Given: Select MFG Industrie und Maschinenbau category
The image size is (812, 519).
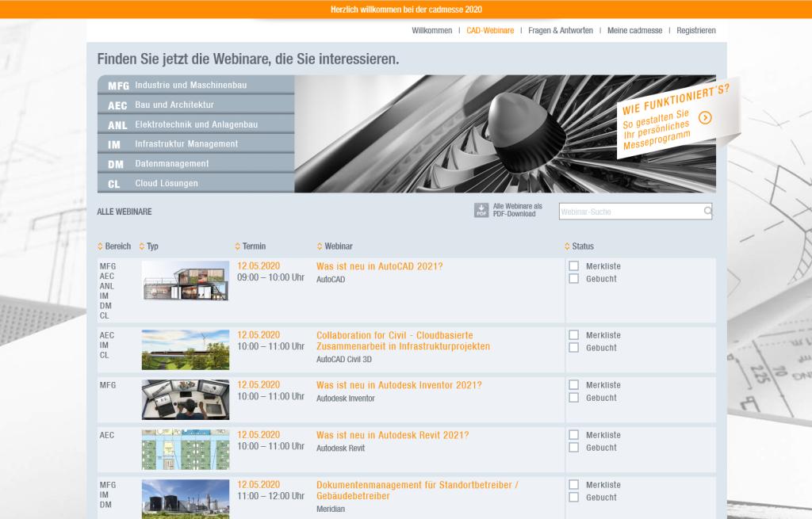Looking at the screenshot, I should 196,85.
